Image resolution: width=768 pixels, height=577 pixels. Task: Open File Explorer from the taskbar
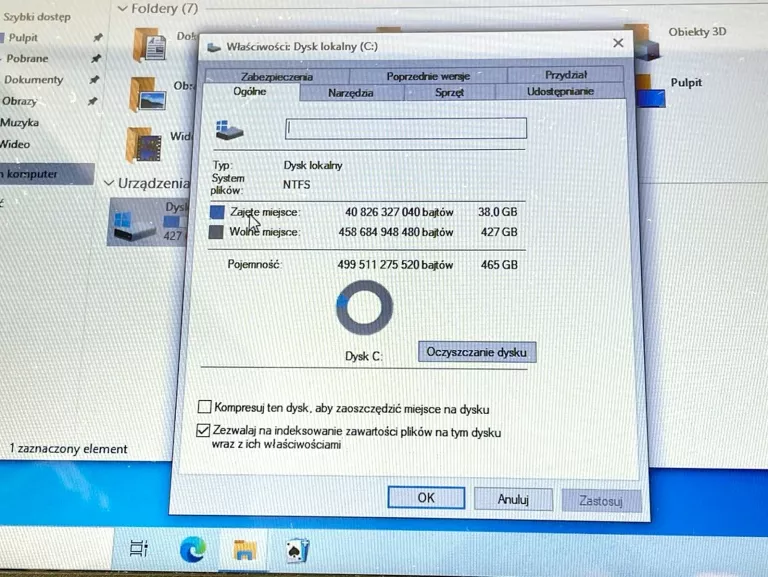click(x=246, y=549)
